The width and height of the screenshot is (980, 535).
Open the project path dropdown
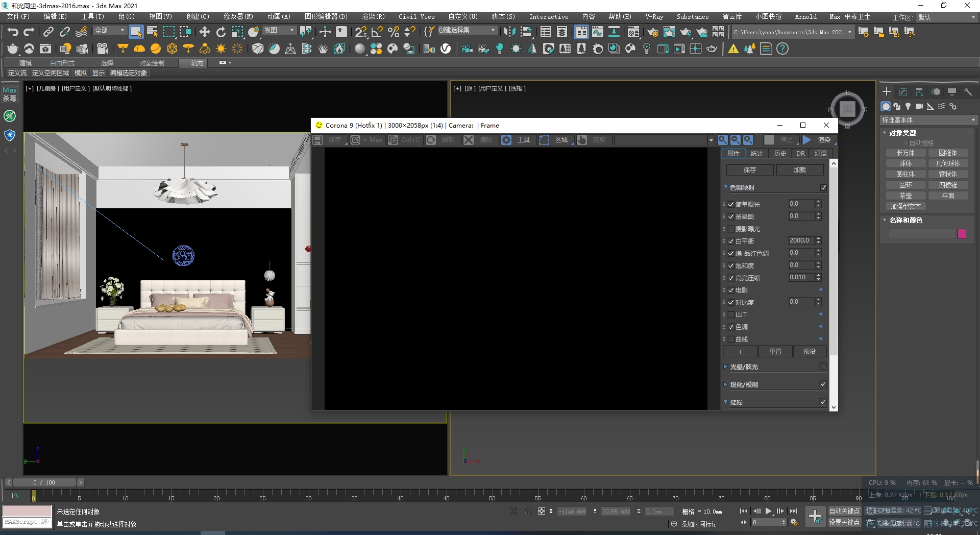(x=793, y=32)
